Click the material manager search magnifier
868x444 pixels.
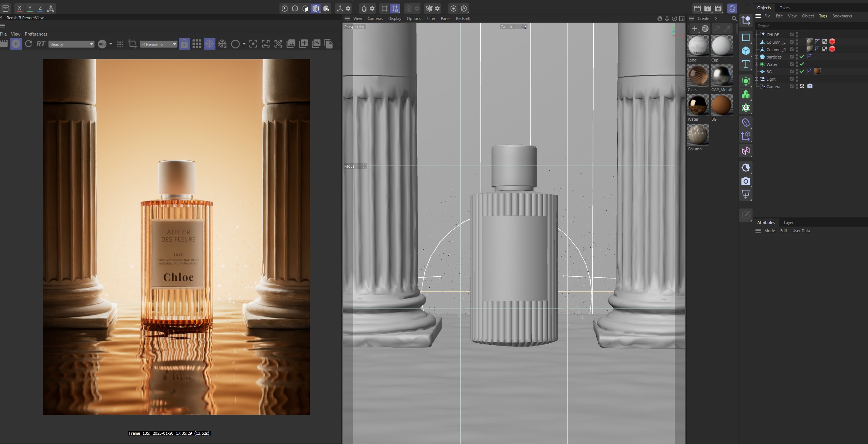(x=734, y=18)
